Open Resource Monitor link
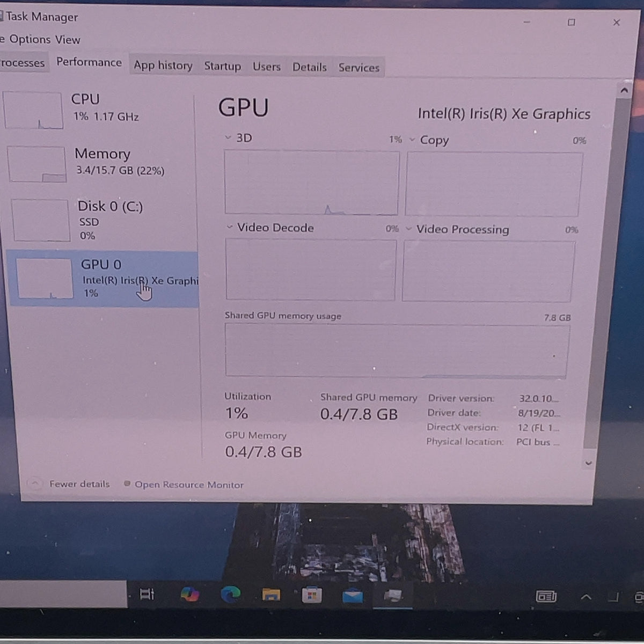This screenshot has height=644, width=644. pyautogui.click(x=184, y=485)
